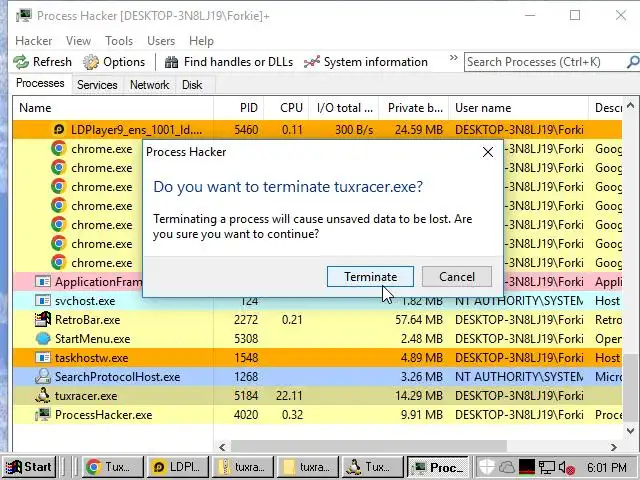Viewport: 640px width, 480px height.
Task: Click the search magnifier icon
Action: (x=633, y=62)
